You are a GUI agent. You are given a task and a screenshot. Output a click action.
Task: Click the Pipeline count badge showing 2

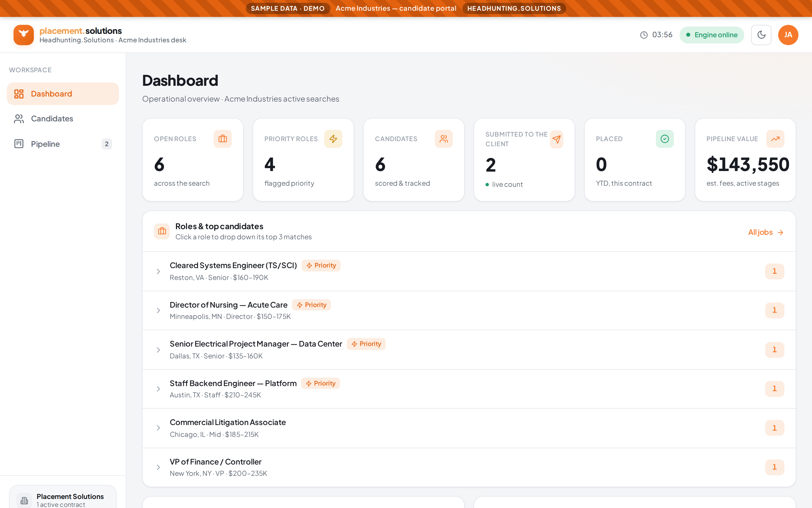[107, 144]
